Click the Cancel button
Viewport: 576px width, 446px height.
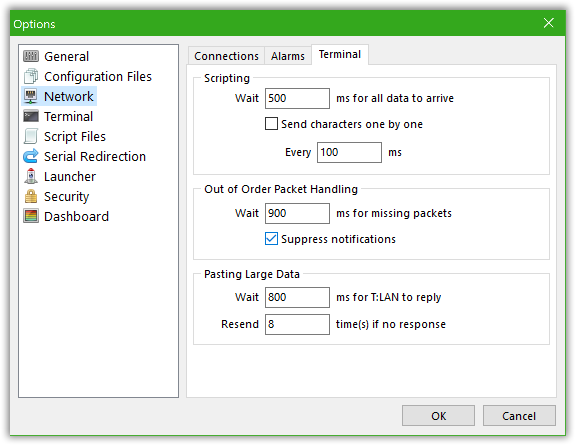pyautogui.click(x=519, y=416)
